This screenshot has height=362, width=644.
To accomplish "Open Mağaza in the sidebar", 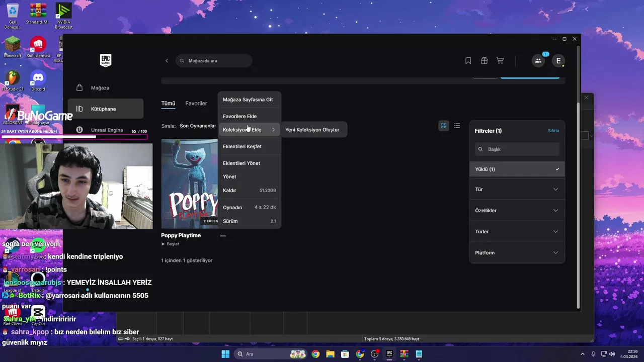I will tap(106, 88).
